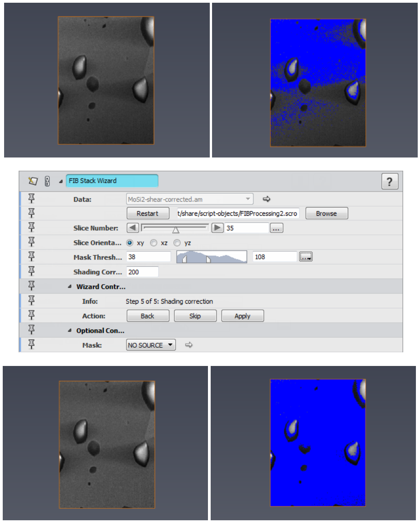420x523 pixels.
Task: Select the yz slice orientation
Action: [177, 243]
